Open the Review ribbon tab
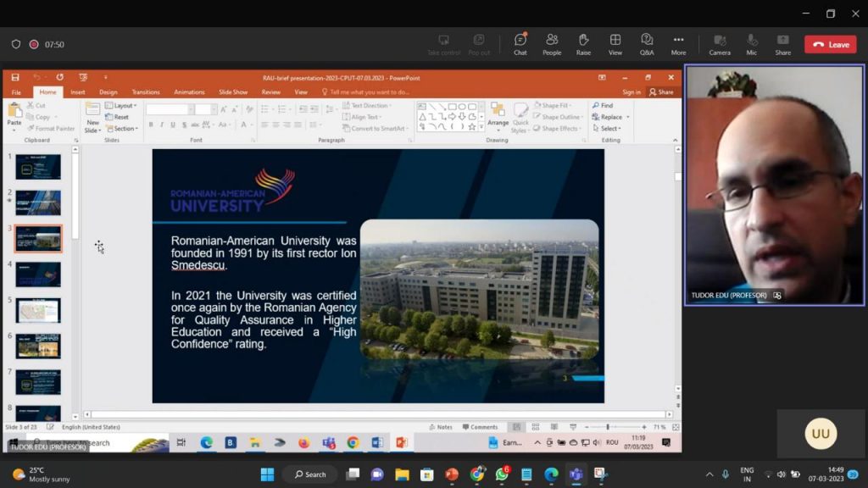The width and height of the screenshot is (868, 488). 270,92
